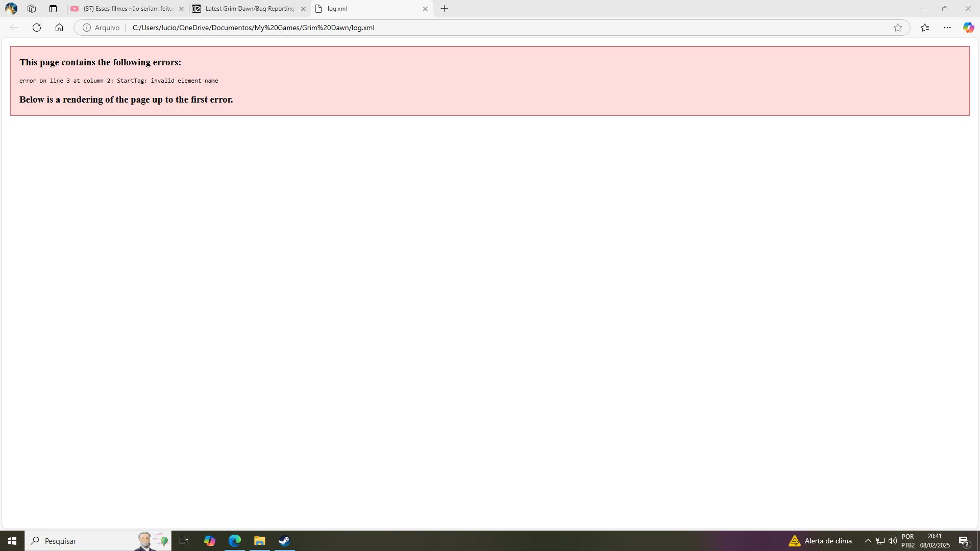Open Steam from the taskbar

coord(284,541)
